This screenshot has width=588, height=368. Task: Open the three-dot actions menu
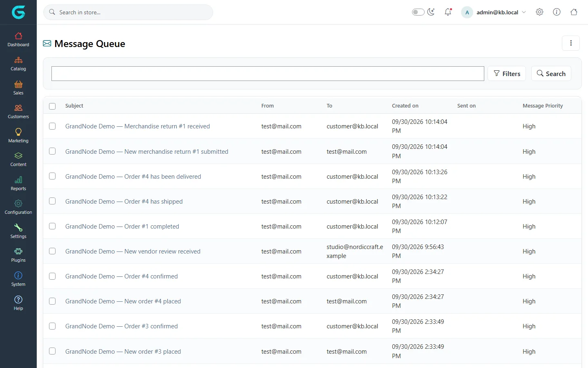coord(571,43)
